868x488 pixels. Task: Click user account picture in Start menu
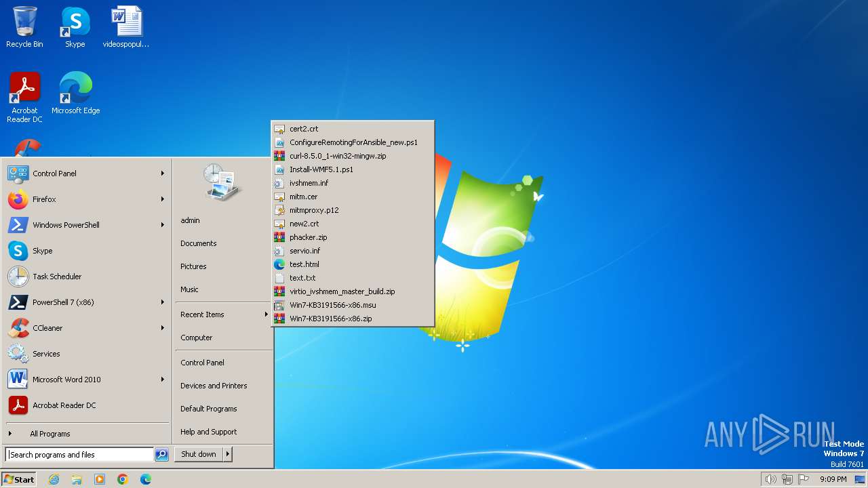click(222, 182)
